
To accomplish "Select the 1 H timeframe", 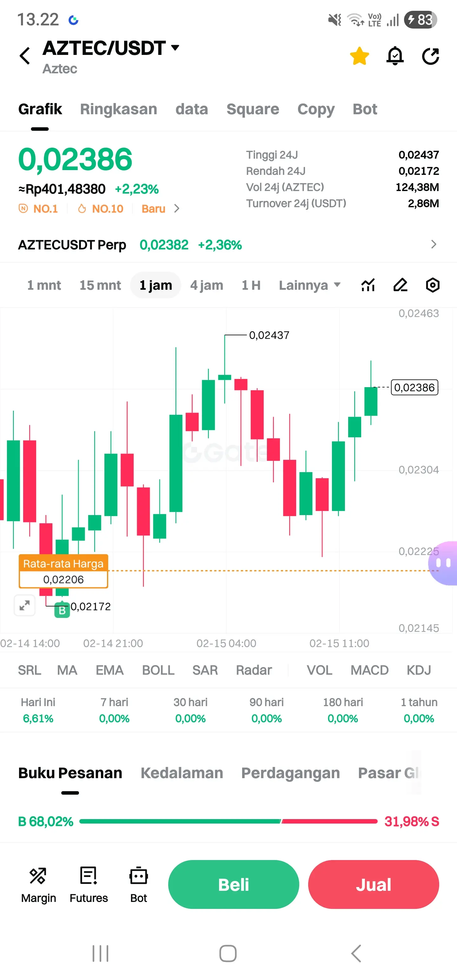I will tap(251, 285).
